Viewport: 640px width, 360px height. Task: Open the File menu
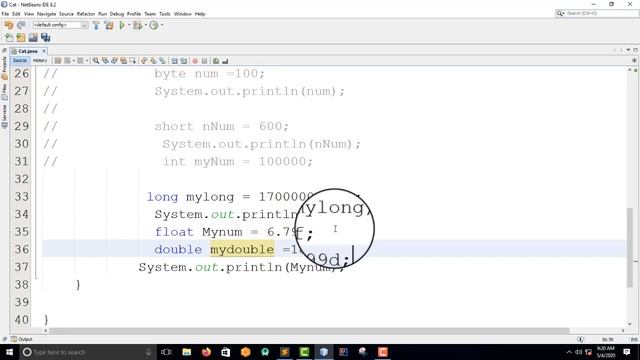(5, 14)
